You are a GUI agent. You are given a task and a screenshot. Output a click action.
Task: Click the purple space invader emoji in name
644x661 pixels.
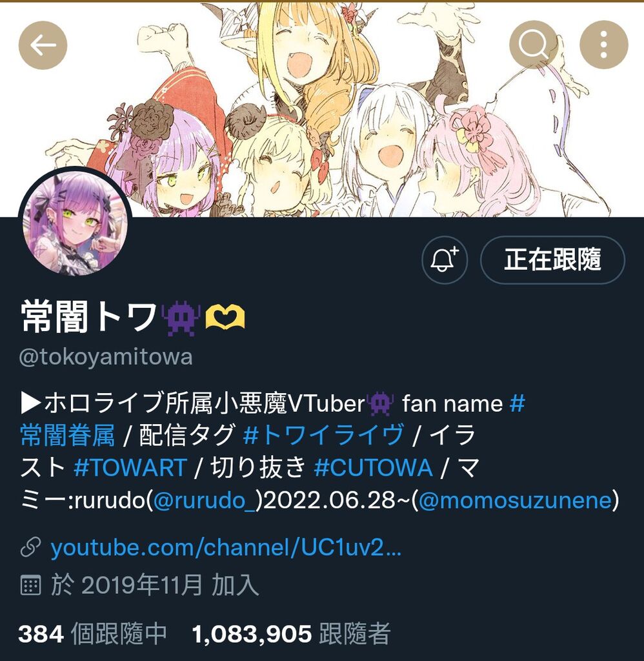181,318
